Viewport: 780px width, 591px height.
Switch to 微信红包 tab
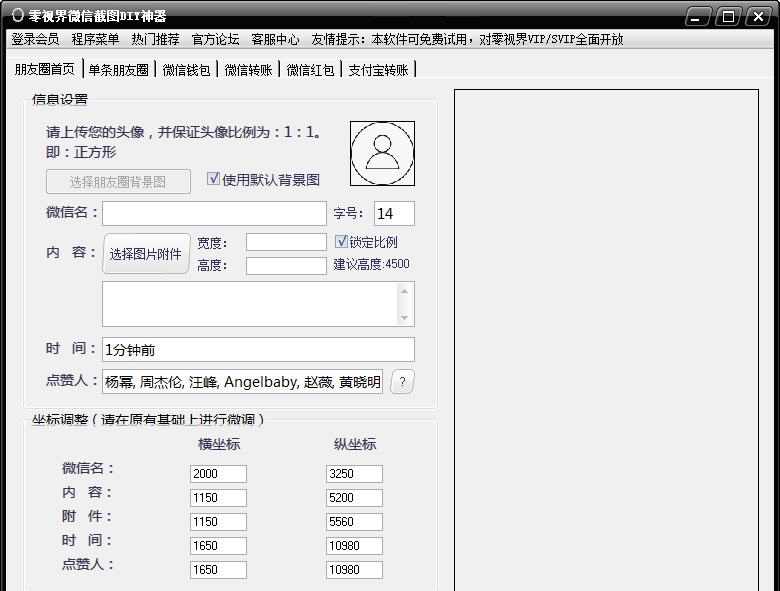coord(310,70)
